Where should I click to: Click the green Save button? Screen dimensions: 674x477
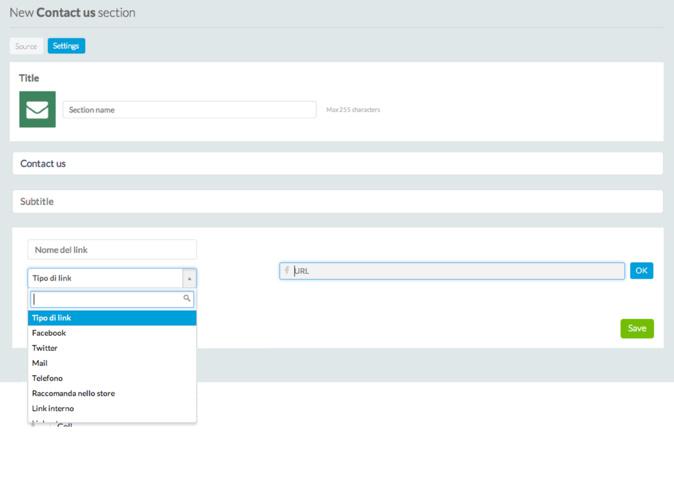pos(636,328)
